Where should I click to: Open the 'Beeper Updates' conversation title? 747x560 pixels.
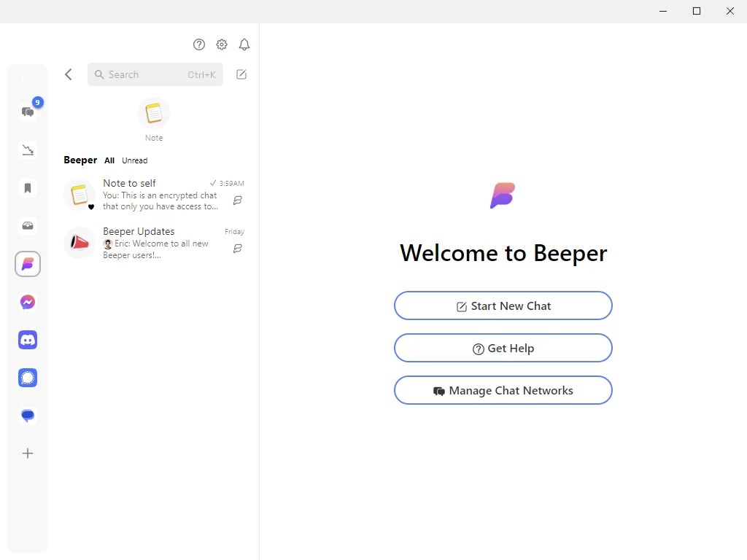click(x=139, y=231)
